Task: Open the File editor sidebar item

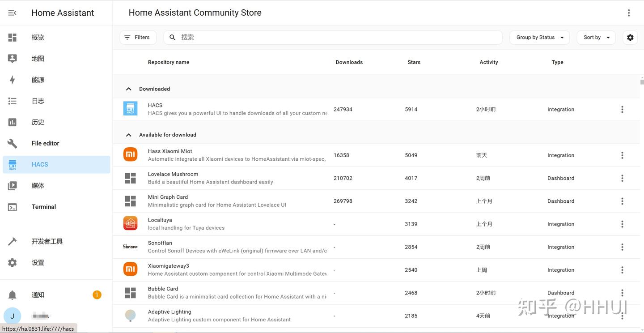Action: pyautogui.click(x=45, y=143)
